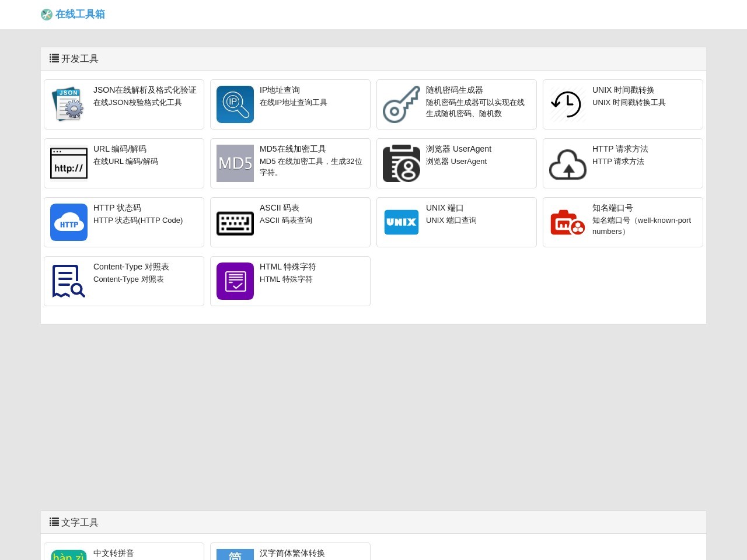Open HTTP 请求方法 title link
The height and width of the screenshot is (560, 747).
(620, 149)
